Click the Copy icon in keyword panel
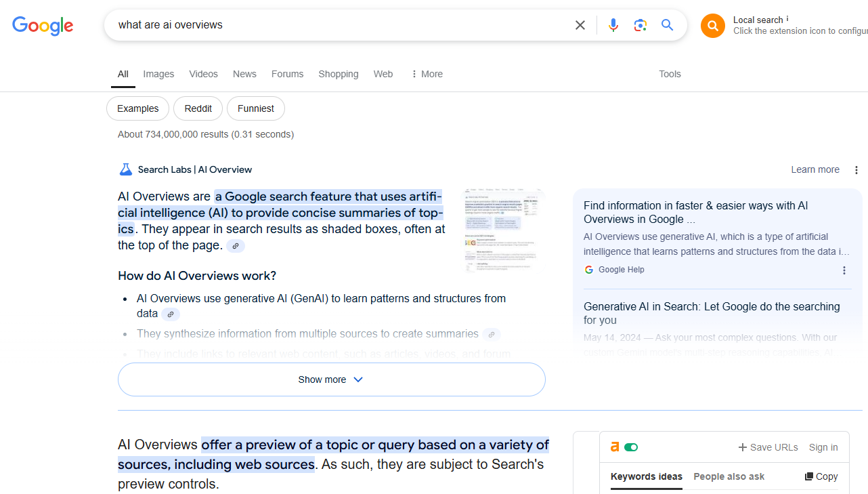Screen dimensions: 868x494 808,476
